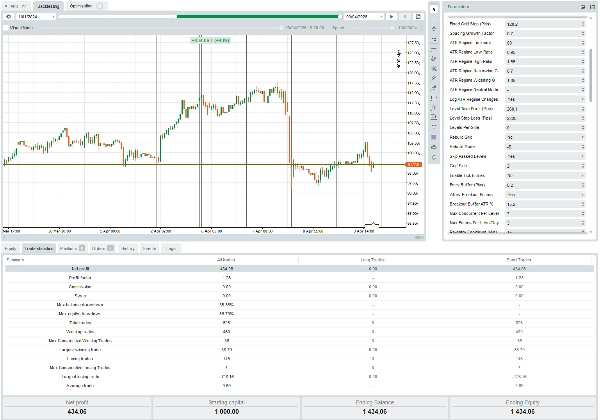Open the Skip Passed Levels dropdown
Screen dimensions: 600x420
click(545, 156)
